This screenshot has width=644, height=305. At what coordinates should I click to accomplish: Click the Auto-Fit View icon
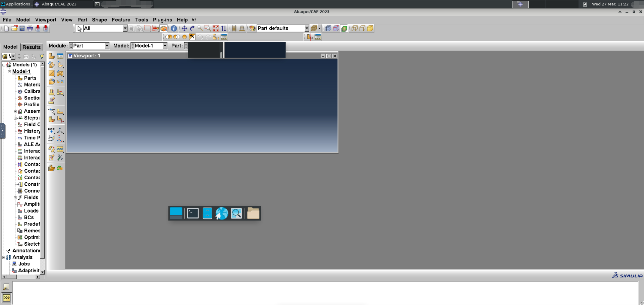tap(216, 28)
